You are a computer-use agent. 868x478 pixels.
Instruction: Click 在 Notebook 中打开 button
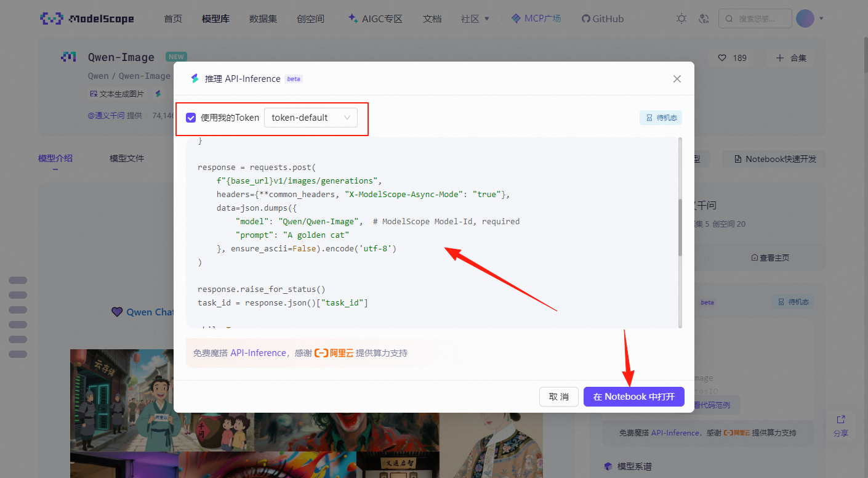pyautogui.click(x=634, y=397)
